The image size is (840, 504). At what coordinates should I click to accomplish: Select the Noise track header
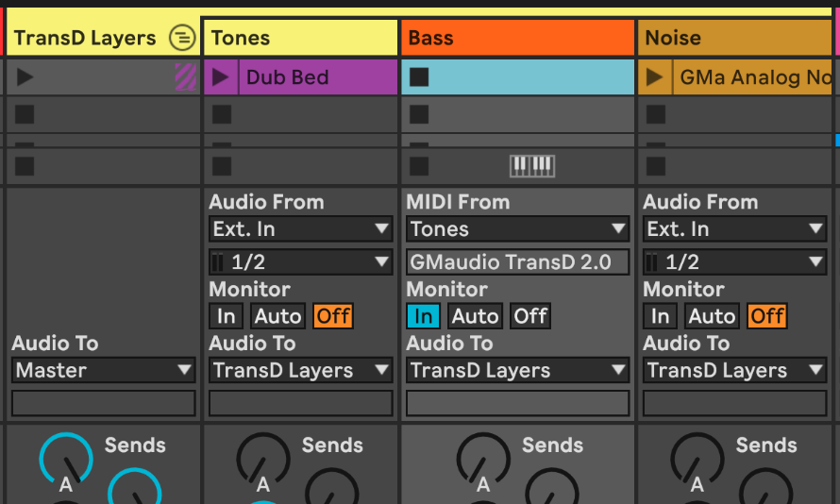(x=734, y=38)
